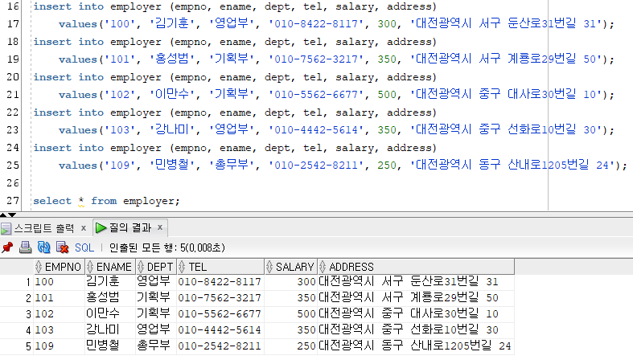
Task: Click the TEL cell 010-5562-6677
Action: [x=220, y=314]
